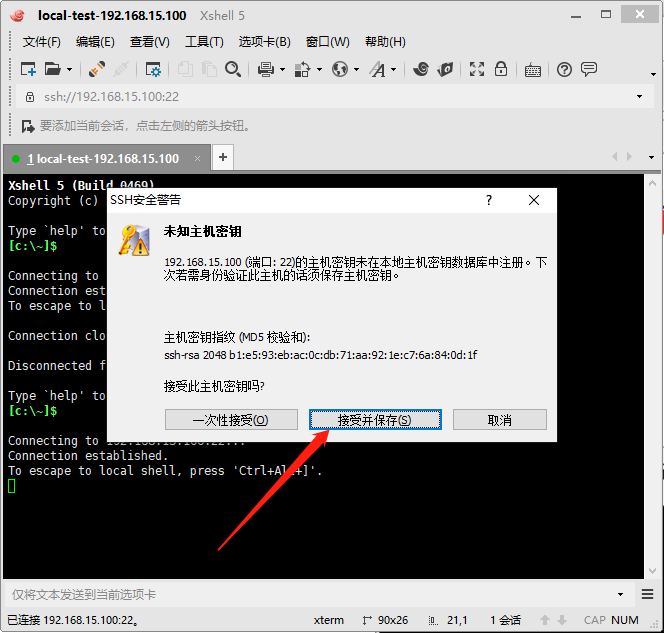Click the Disconnect icon in toolbar

[121, 69]
